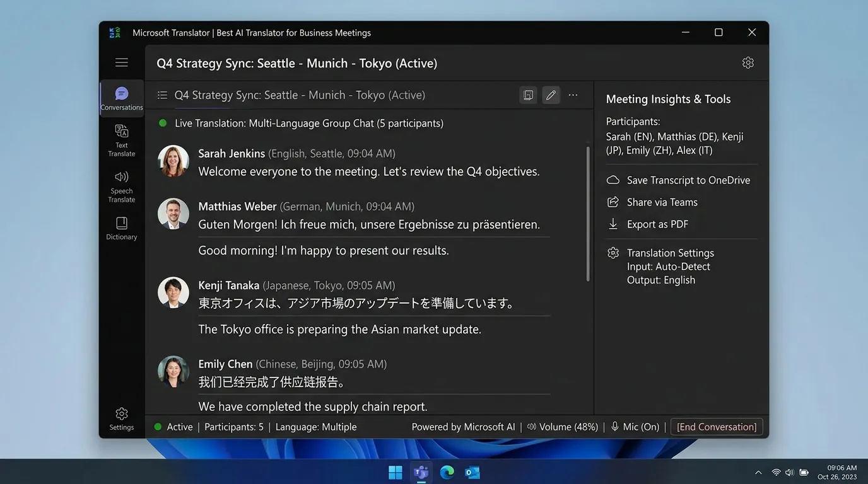Choose Export as PDF
This screenshot has height=484, width=868.
click(x=657, y=224)
